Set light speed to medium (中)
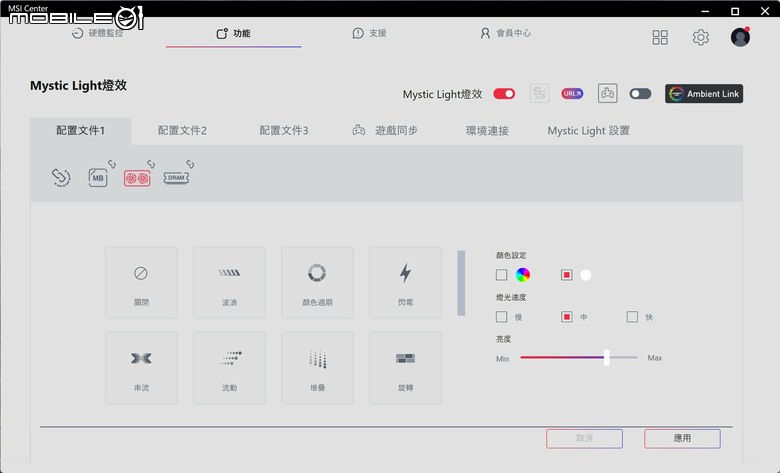This screenshot has width=780, height=473. (x=567, y=317)
